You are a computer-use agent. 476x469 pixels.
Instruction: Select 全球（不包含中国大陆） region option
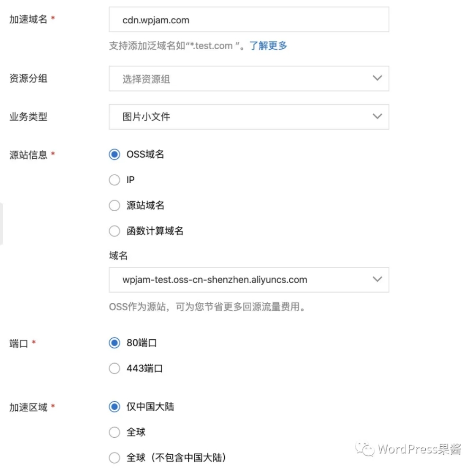pyautogui.click(x=114, y=458)
